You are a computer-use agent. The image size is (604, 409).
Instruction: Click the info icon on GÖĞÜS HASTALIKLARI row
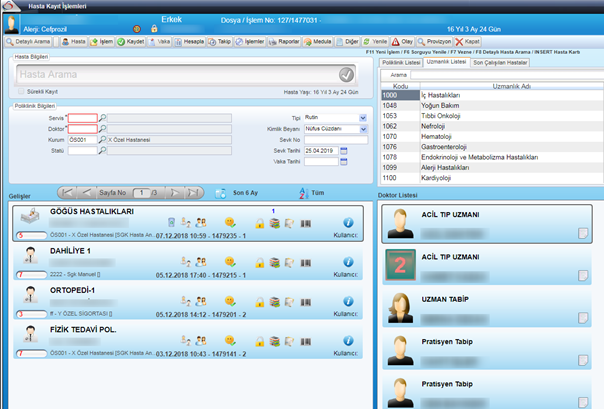click(x=348, y=222)
